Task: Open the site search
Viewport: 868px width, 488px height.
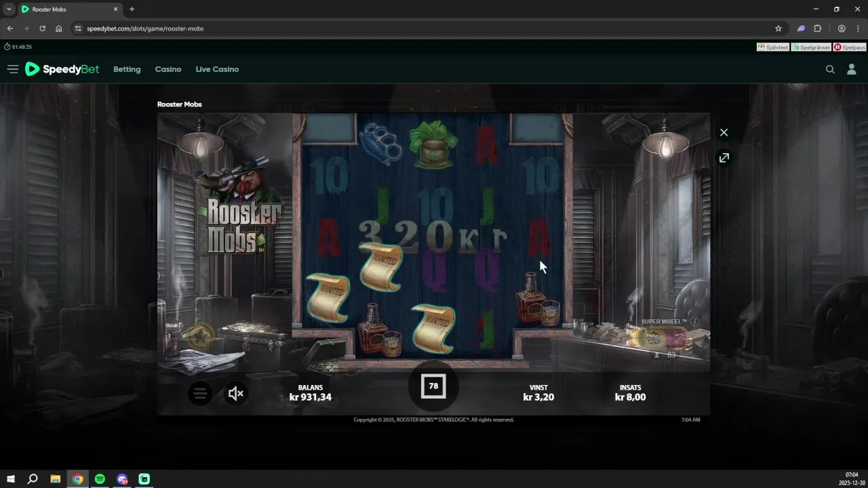Action: (x=830, y=69)
